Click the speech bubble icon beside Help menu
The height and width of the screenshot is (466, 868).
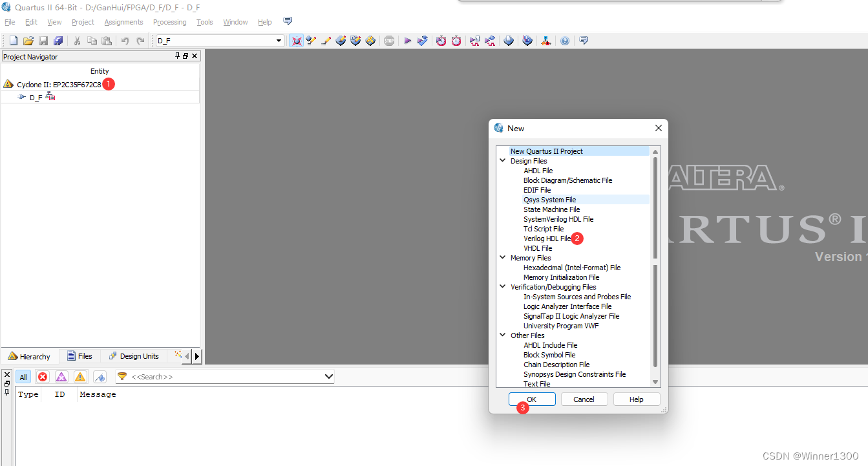pos(288,21)
